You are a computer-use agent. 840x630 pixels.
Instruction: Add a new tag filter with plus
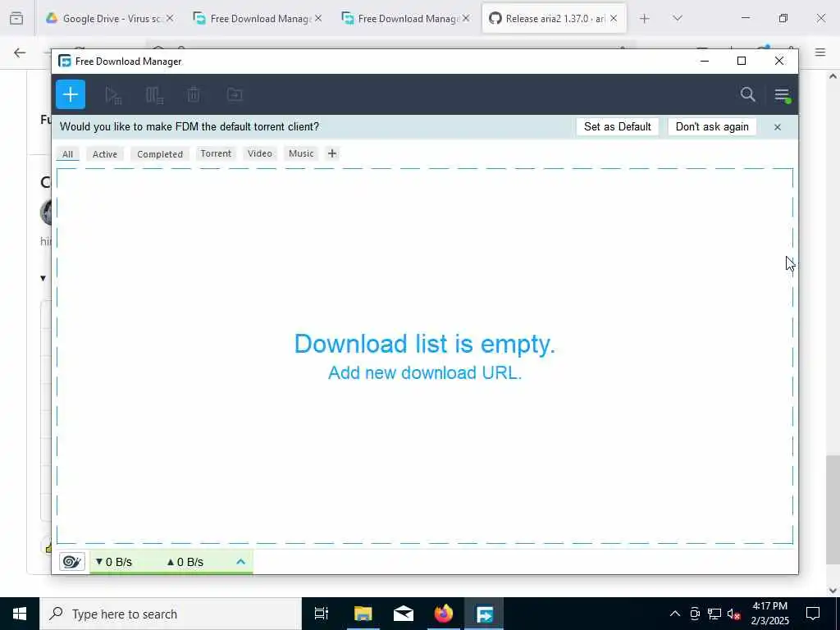[x=332, y=153]
